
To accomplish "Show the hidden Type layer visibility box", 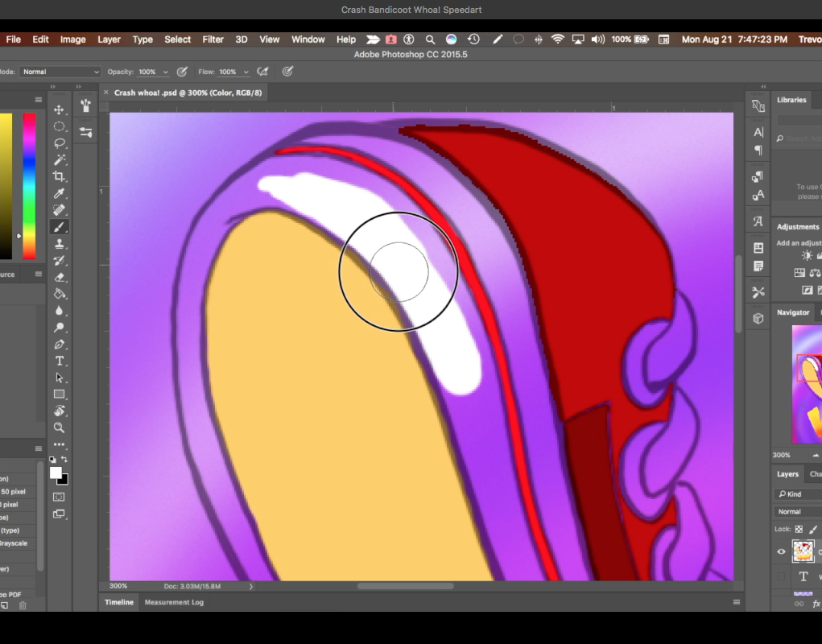I will [781, 576].
